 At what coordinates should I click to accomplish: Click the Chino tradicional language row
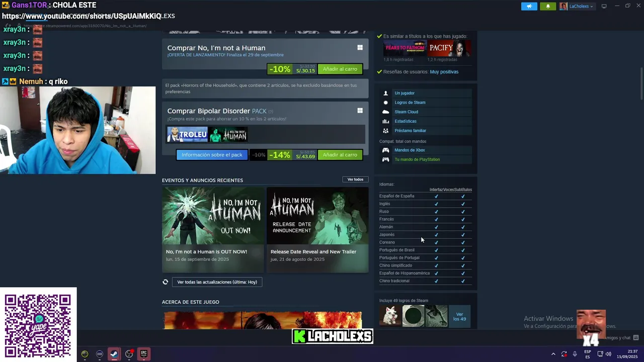pyautogui.click(x=426, y=281)
